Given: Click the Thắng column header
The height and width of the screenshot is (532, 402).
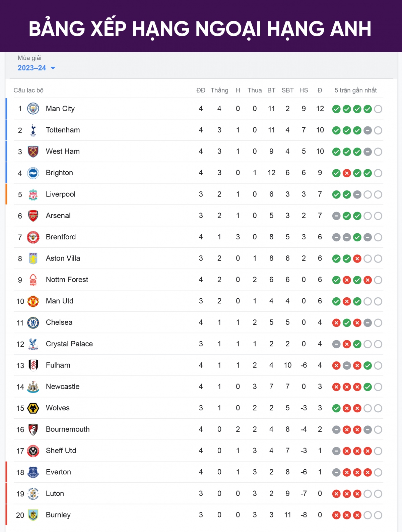Looking at the screenshot, I should (x=219, y=90).
